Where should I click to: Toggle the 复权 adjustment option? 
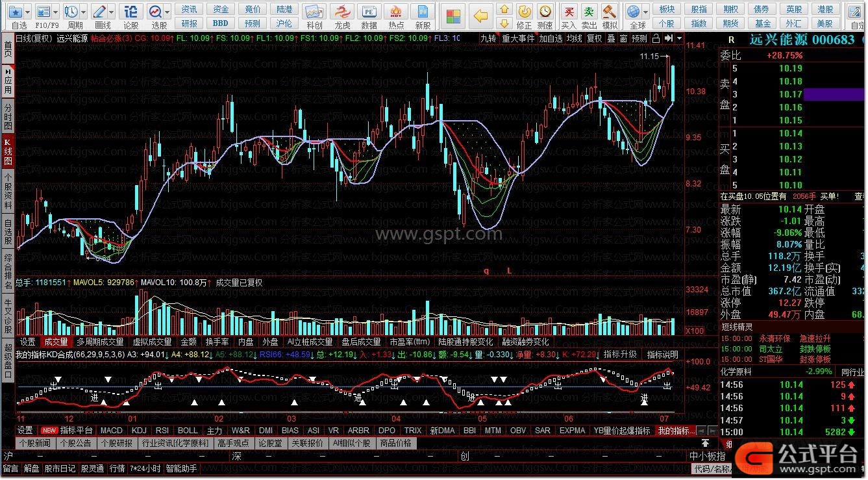595,38
